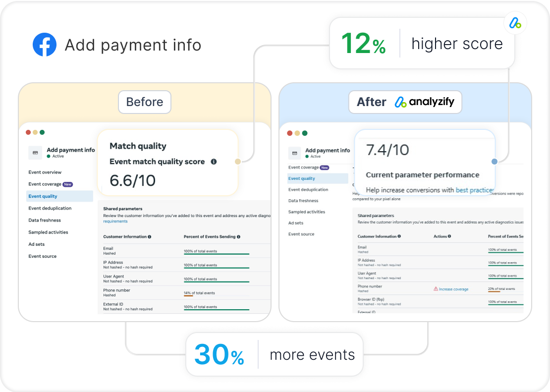Click the 7.4/10 score value
Screen dimensions: 550x392
[387, 150]
